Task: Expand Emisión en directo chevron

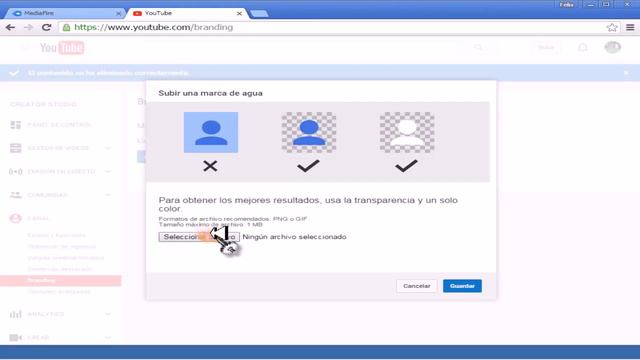Action: 108,171
